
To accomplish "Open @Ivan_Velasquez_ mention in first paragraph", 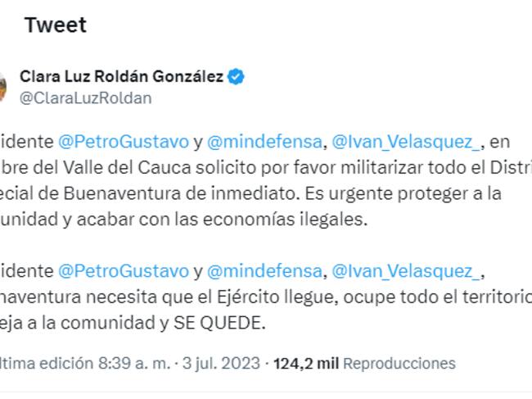I will click(x=407, y=144).
